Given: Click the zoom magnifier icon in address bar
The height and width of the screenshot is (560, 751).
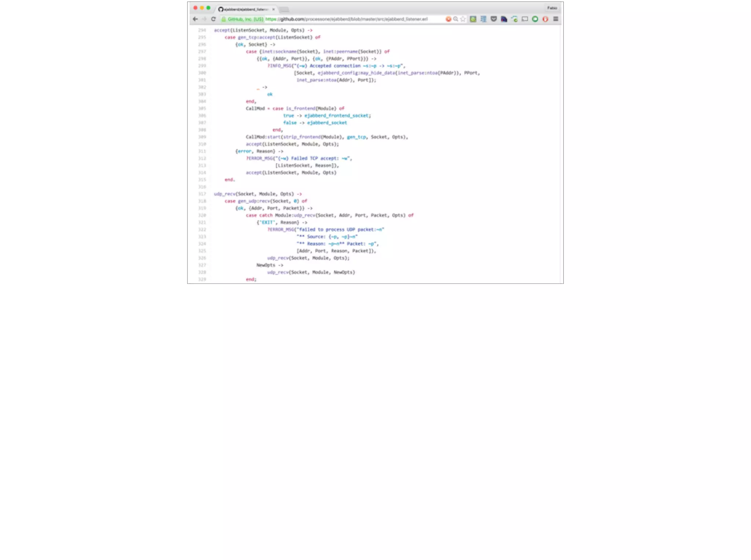Looking at the screenshot, I should click(455, 19).
